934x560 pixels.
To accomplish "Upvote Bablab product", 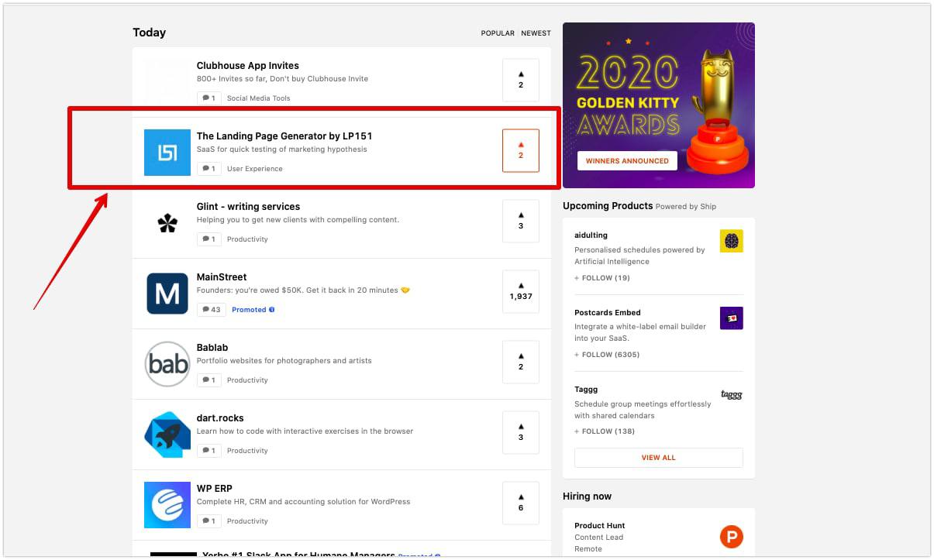I will pos(520,362).
